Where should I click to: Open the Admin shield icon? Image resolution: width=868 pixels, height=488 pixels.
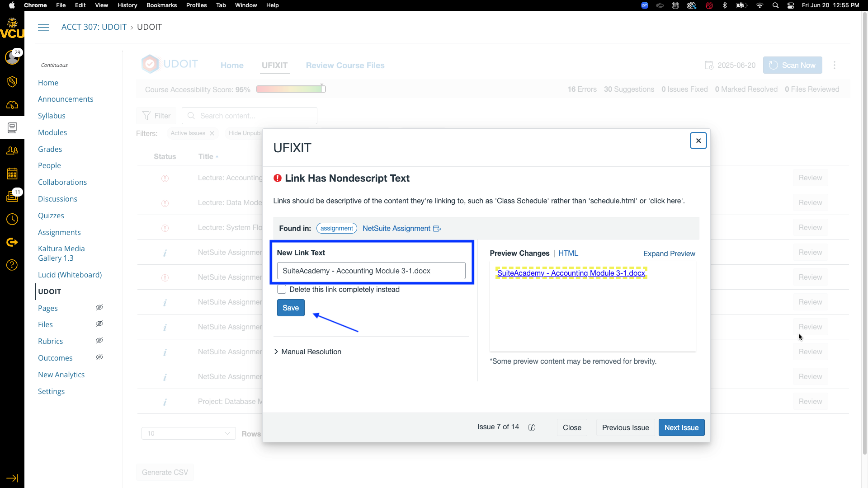point(12,81)
